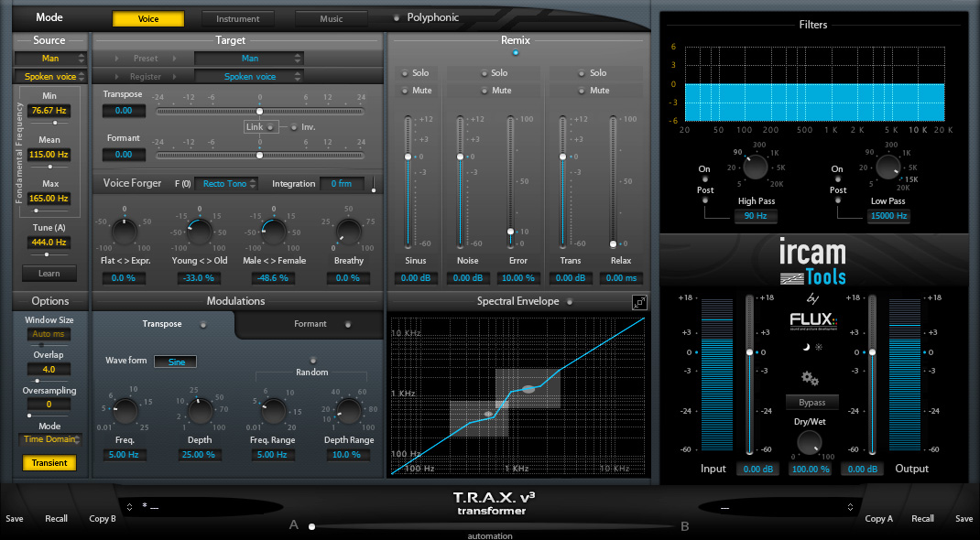Click the Breathy knob

[x=348, y=232]
